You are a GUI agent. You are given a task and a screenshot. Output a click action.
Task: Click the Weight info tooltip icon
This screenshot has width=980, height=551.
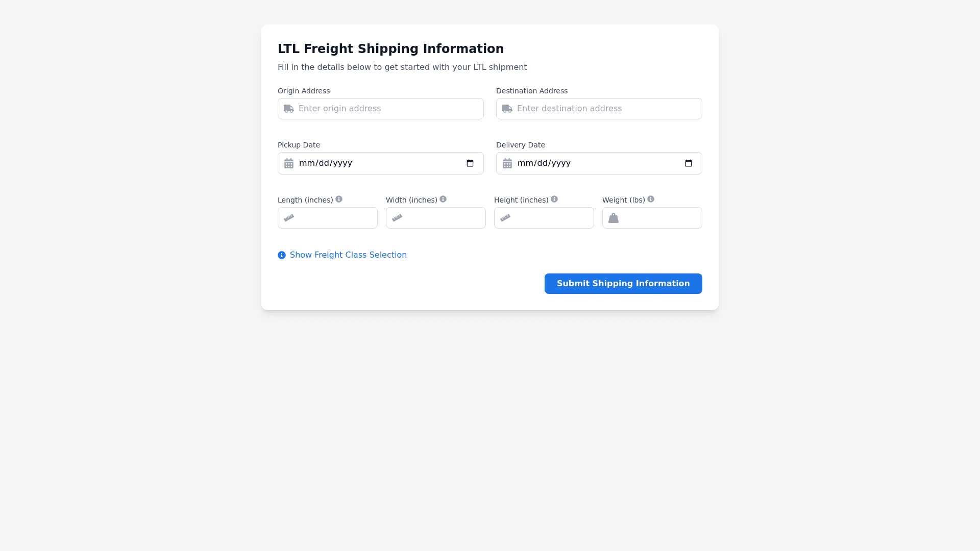coord(651,199)
